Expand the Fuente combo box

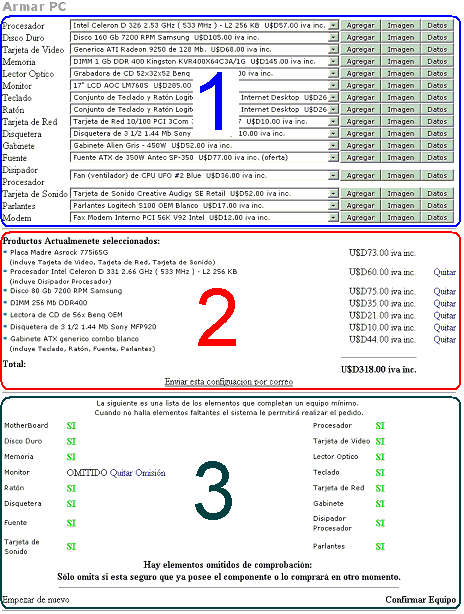coord(333,157)
